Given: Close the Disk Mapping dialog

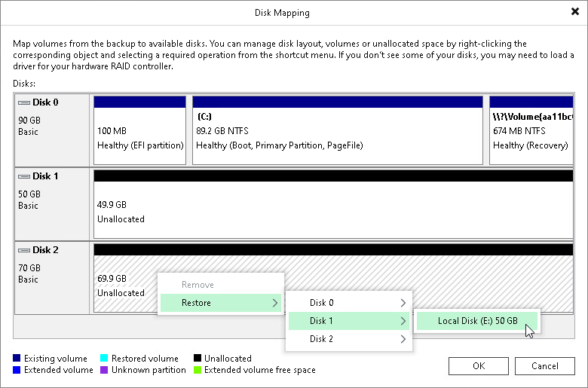Looking at the screenshot, I should (575, 11).
